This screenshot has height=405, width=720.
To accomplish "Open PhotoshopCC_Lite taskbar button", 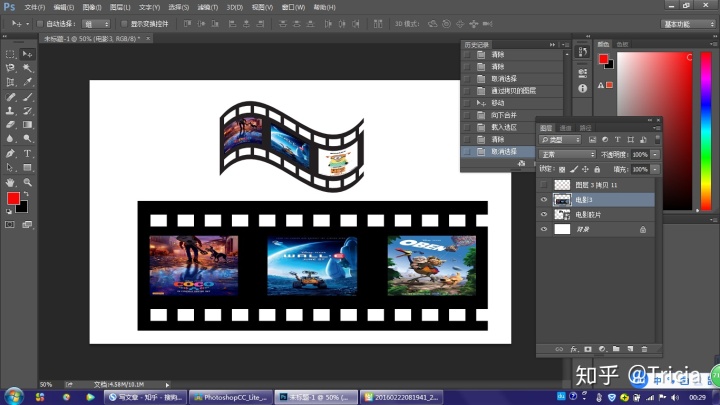I will click(230, 397).
